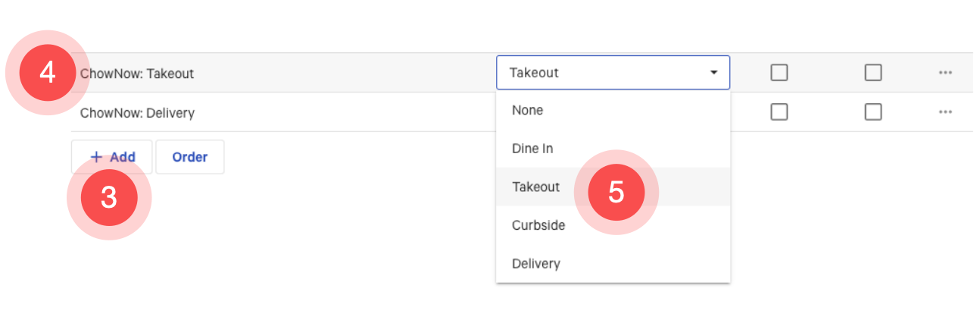This screenshot has width=980, height=317.
Task: Click the red step 3 marker
Action: pos(109,197)
